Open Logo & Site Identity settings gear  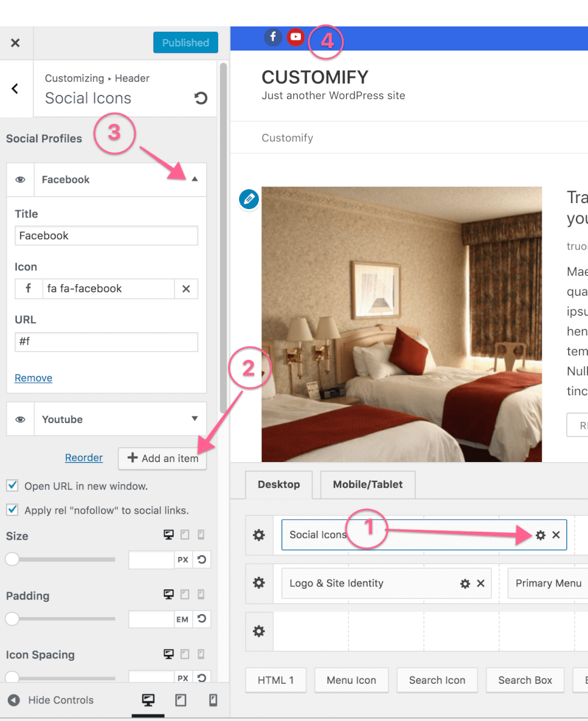coord(465,583)
